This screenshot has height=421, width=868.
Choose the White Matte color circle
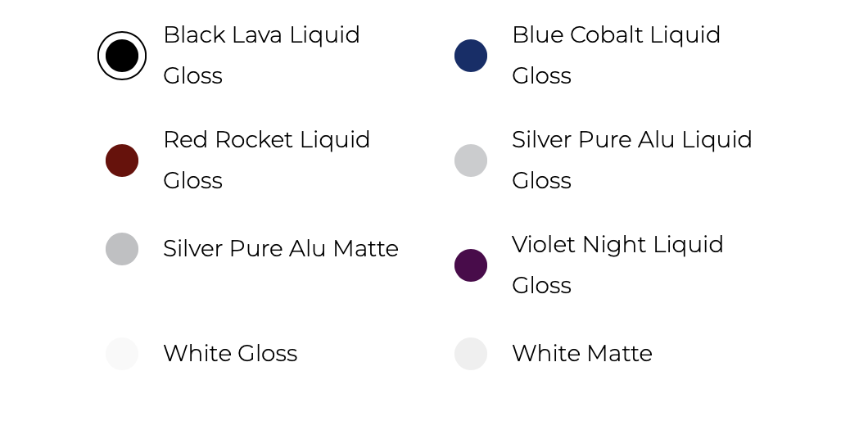[x=471, y=354]
